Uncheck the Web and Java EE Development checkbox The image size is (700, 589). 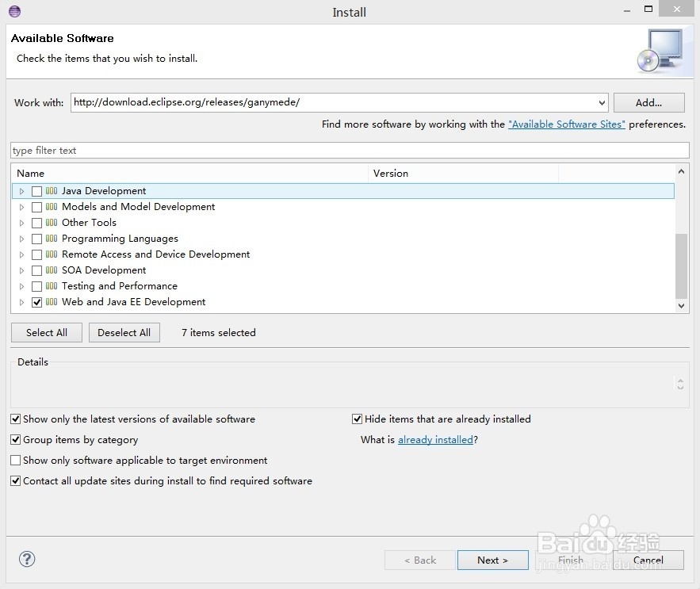point(36,302)
